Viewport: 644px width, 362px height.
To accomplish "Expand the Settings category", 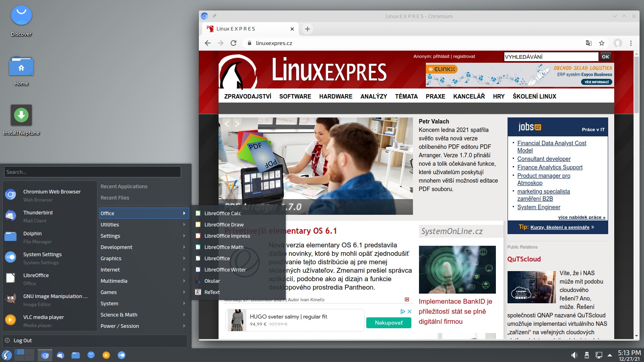I will 144,236.
